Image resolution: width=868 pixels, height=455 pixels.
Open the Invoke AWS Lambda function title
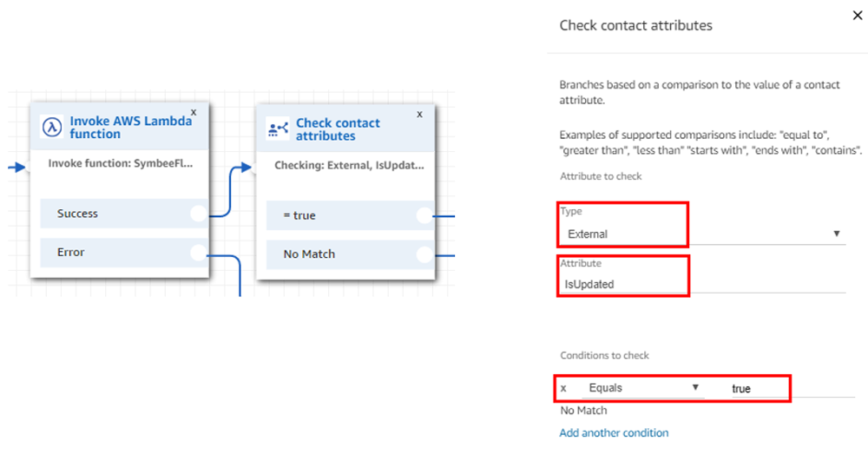(x=131, y=128)
